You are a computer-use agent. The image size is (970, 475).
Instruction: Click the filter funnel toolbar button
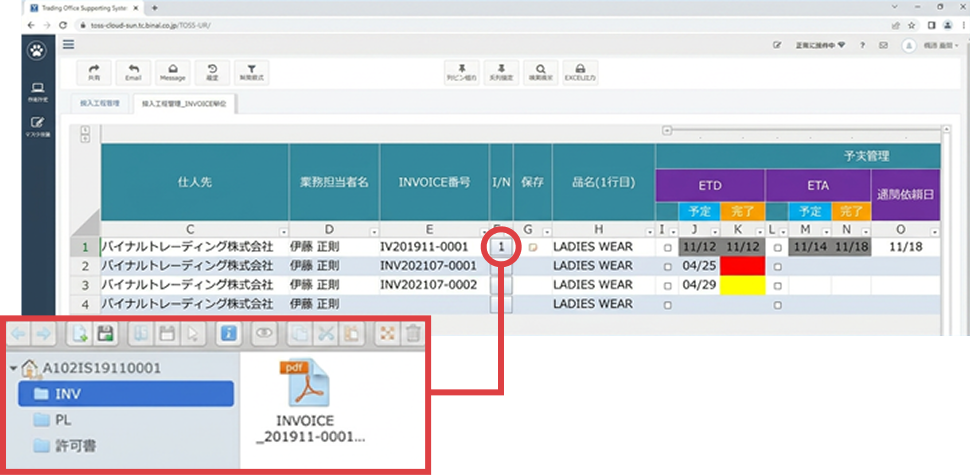(x=251, y=72)
